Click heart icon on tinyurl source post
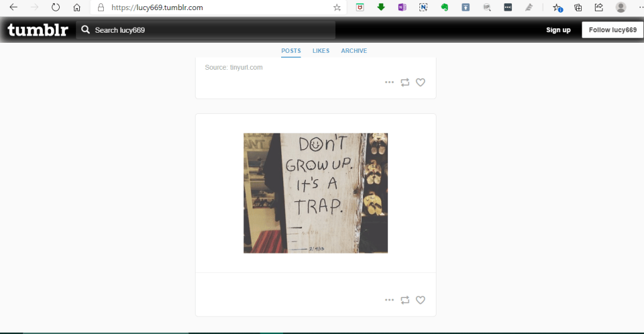644x334 pixels. [x=421, y=82]
